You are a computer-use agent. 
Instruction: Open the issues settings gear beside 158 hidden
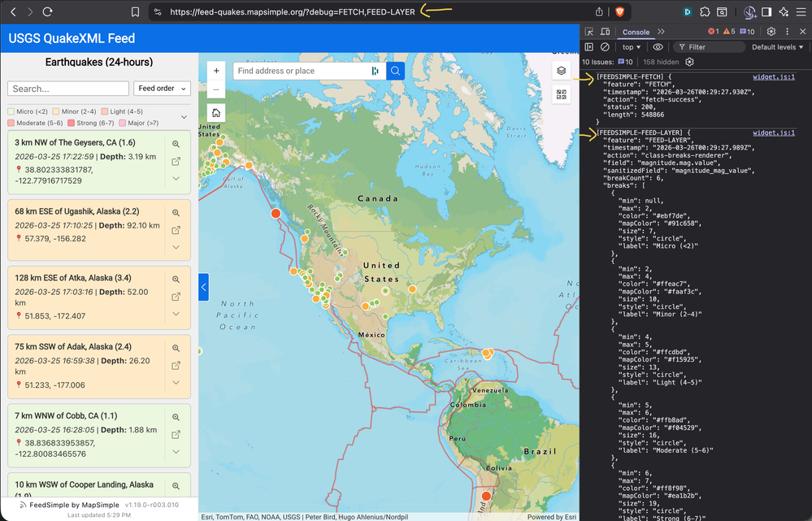(x=689, y=62)
